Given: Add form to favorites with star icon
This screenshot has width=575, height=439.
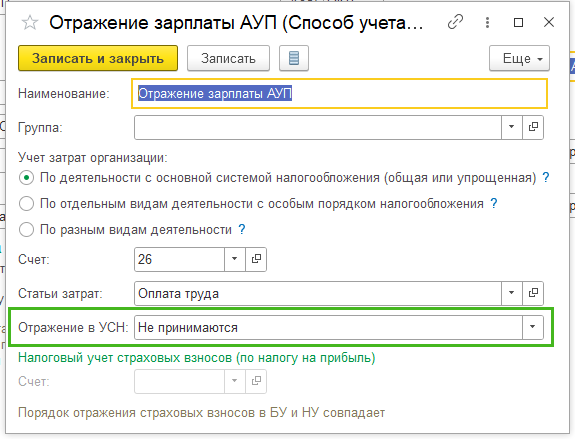Looking at the screenshot, I should coord(30,23).
